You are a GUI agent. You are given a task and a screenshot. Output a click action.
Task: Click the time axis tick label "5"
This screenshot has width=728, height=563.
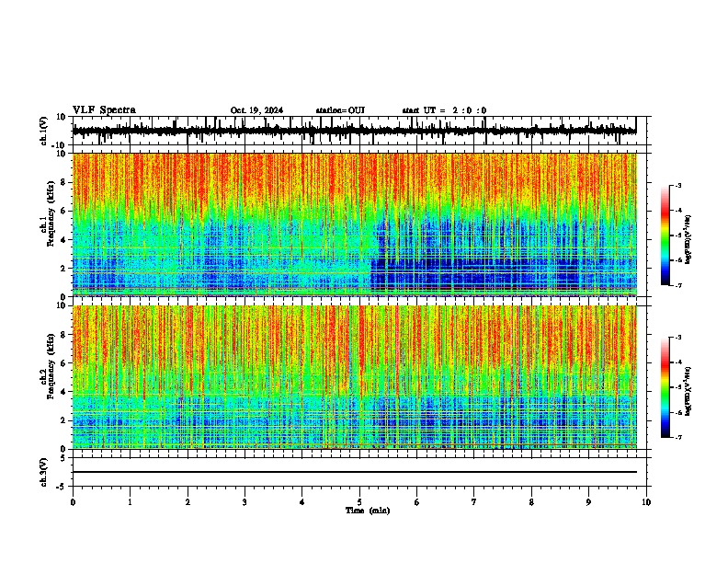click(359, 502)
